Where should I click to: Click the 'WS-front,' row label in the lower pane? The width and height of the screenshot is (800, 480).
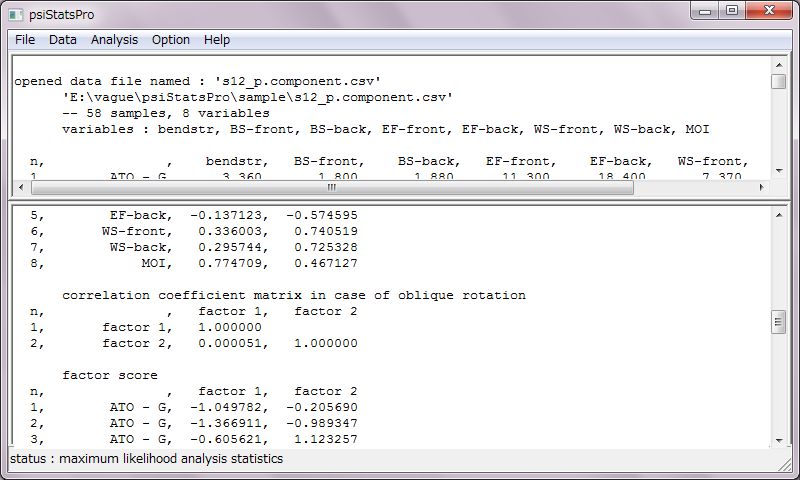137,232
